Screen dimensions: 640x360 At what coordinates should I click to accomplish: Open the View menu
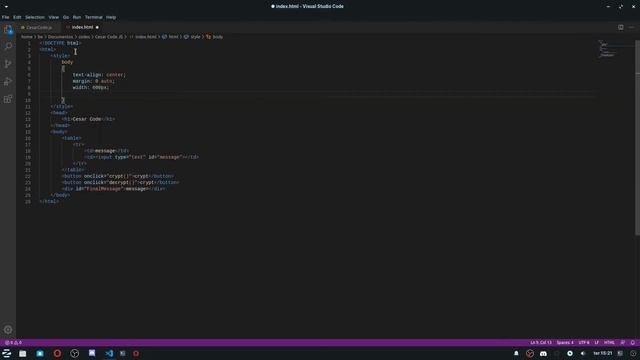click(x=53, y=17)
